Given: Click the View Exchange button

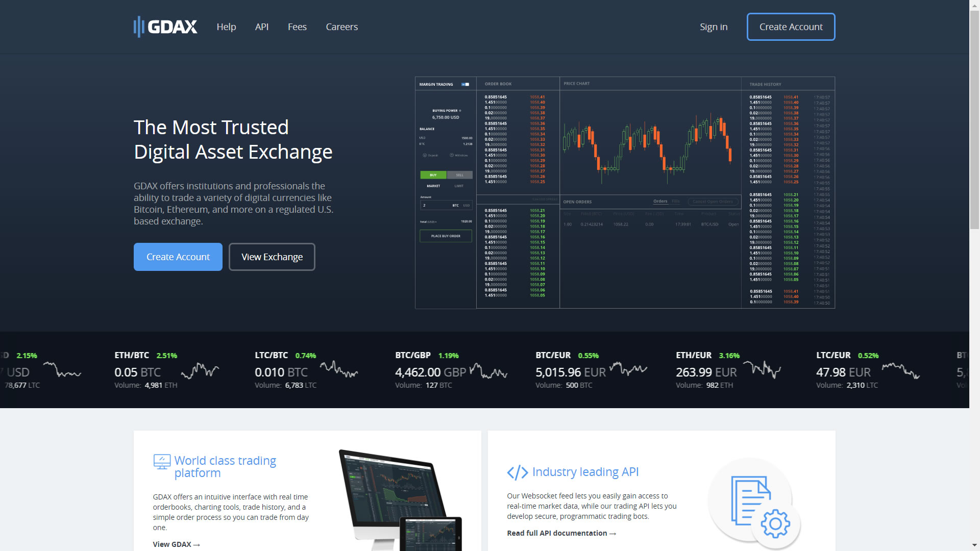Looking at the screenshot, I should tap(271, 256).
